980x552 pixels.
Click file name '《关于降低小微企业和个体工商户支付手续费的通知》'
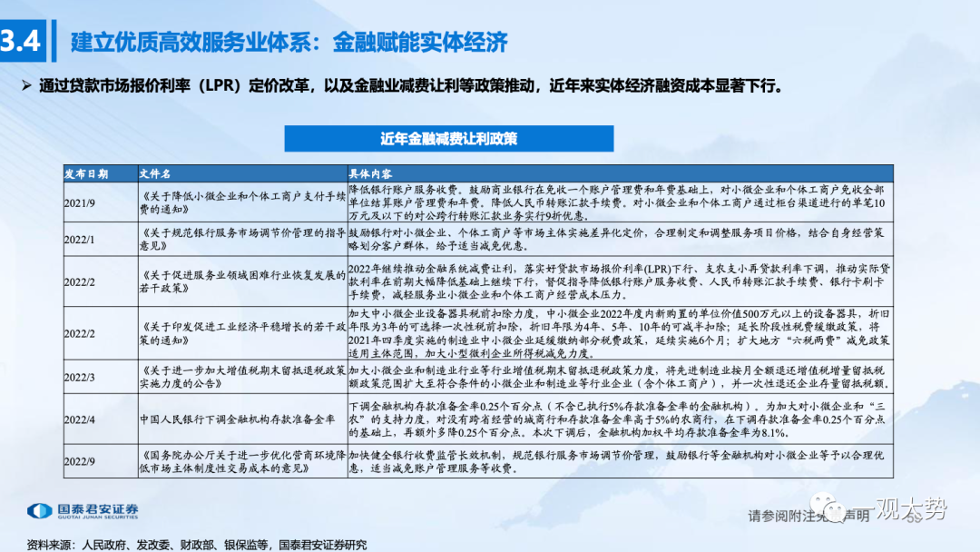[x=242, y=202]
